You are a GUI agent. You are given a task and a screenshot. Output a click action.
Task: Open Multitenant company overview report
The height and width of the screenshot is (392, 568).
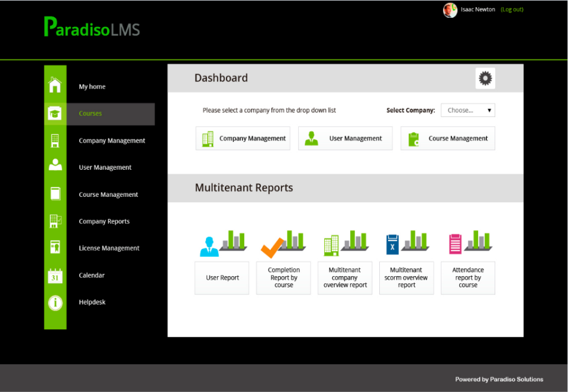pos(345,278)
